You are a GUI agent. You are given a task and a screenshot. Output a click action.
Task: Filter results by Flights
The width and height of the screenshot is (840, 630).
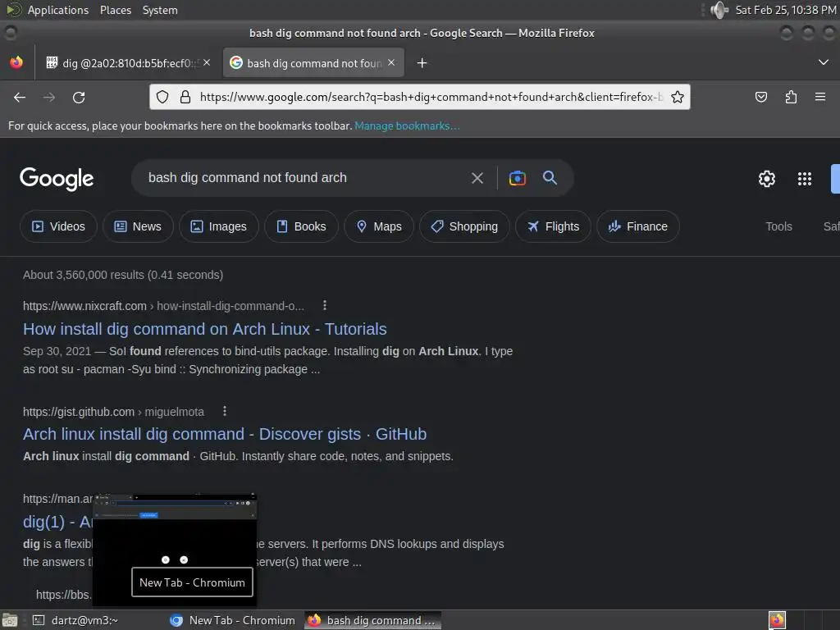coord(553,226)
